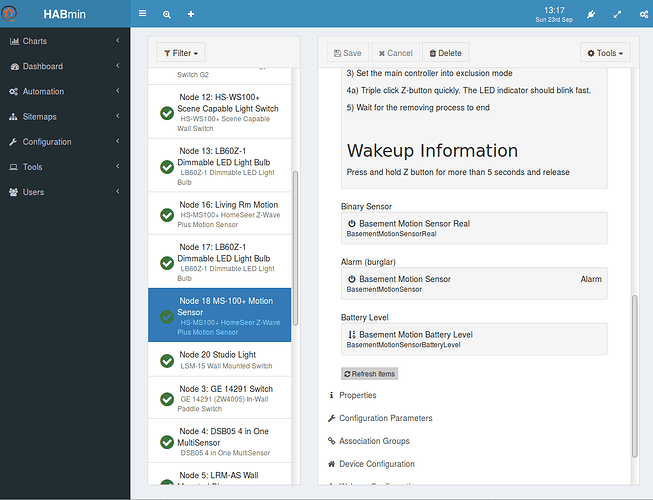Viewport: 653px width, 500px height.
Task: Open the Automation sidebar menu
Action: point(65,91)
